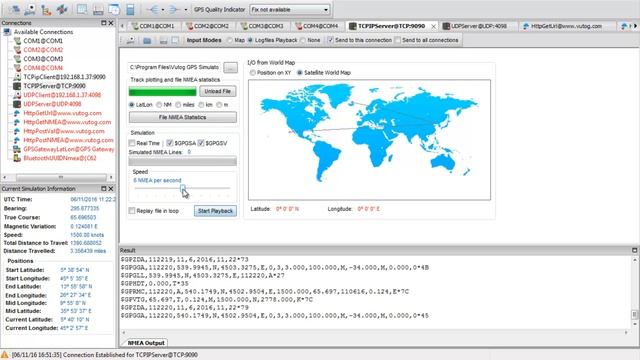640x360 pixels.
Task: Close the TCPIPServer@TCP:9090 tab
Action: (x=433, y=26)
